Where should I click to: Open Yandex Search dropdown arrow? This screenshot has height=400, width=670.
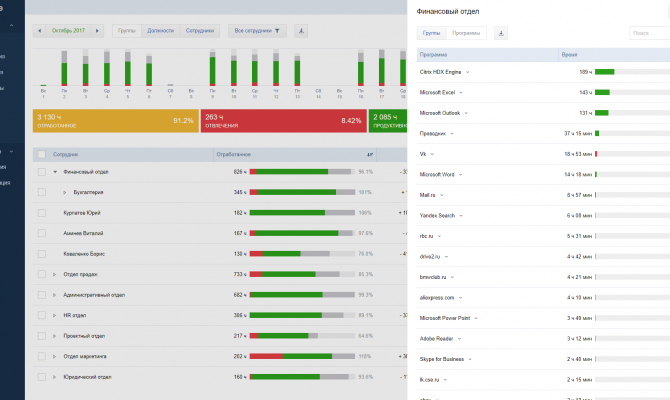(461, 216)
